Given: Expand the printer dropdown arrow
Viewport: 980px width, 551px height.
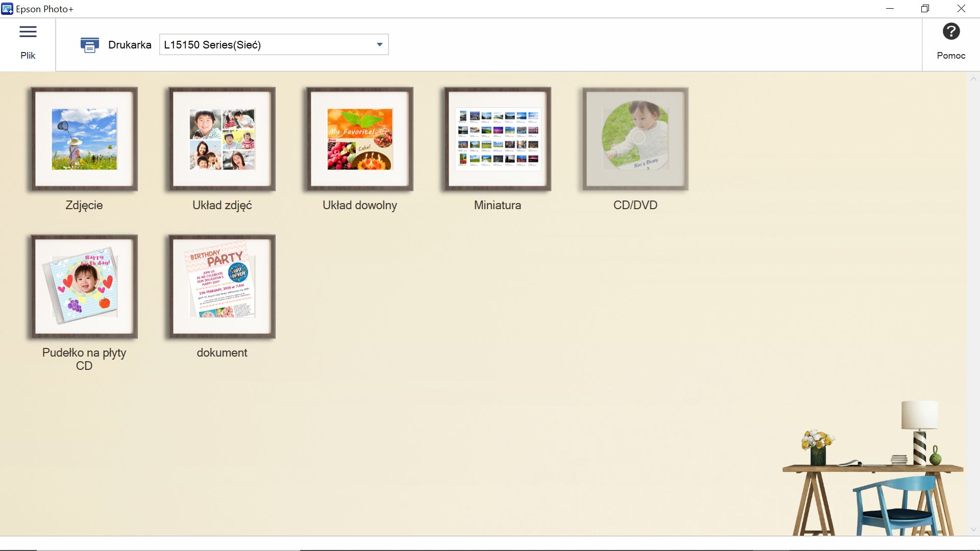Looking at the screenshot, I should 379,45.
